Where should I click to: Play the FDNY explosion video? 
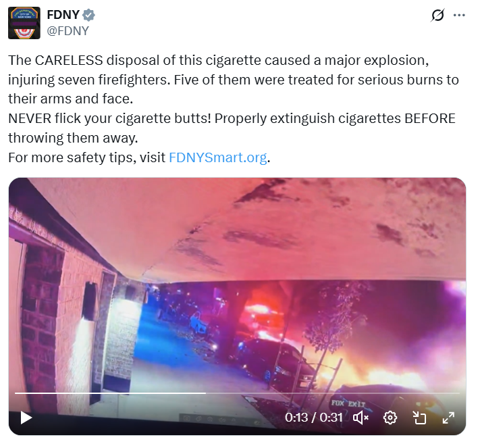26,418
